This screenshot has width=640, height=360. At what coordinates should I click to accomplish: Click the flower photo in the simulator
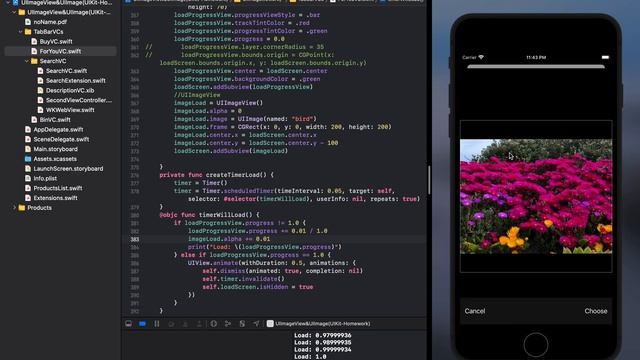pos(536,196)
